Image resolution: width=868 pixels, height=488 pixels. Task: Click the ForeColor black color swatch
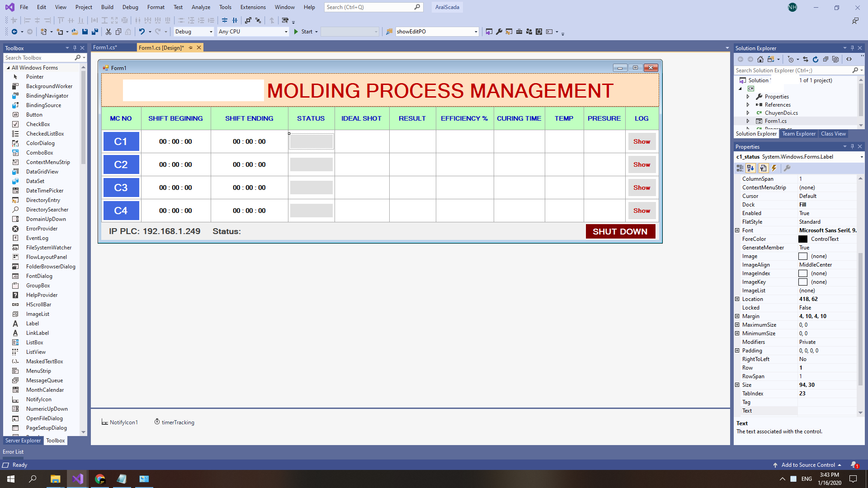coord(803,239)
